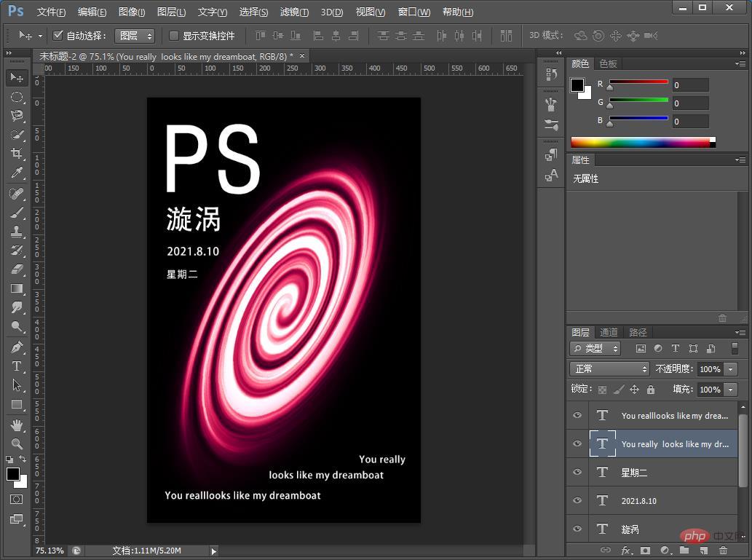Hide the 星期二 text layer
The width and height of the screenshot is (752, 560).
(577, 472)
